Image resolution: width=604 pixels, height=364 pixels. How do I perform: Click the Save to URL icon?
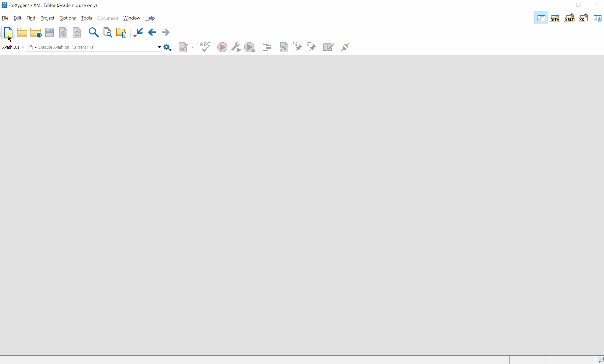click(x=63, y=32)
